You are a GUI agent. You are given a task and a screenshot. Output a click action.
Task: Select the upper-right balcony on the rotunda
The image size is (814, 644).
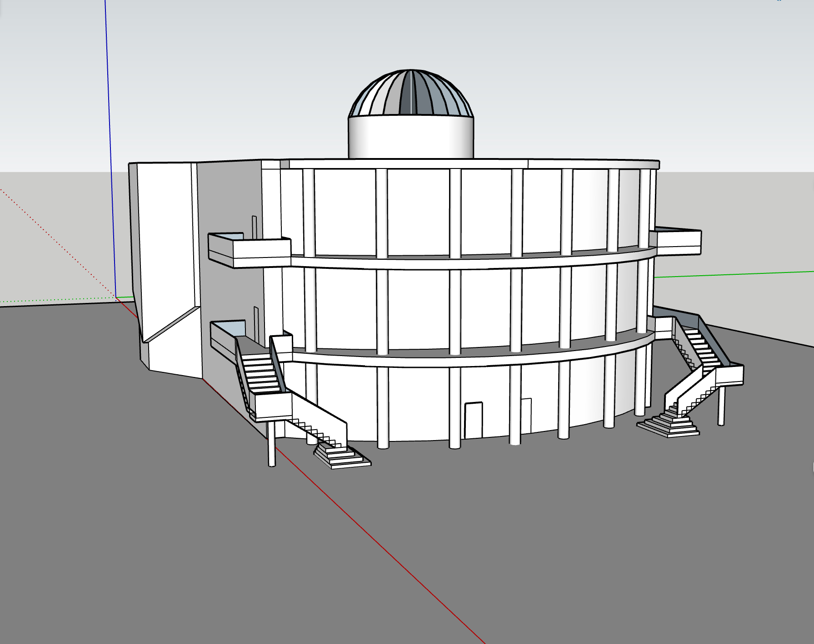678,242
